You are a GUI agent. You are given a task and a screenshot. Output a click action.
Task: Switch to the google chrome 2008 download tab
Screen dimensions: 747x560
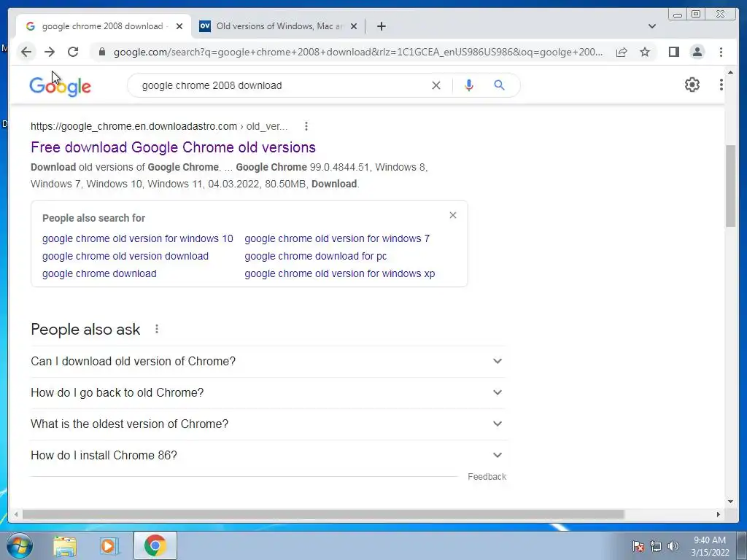[104, 26]
